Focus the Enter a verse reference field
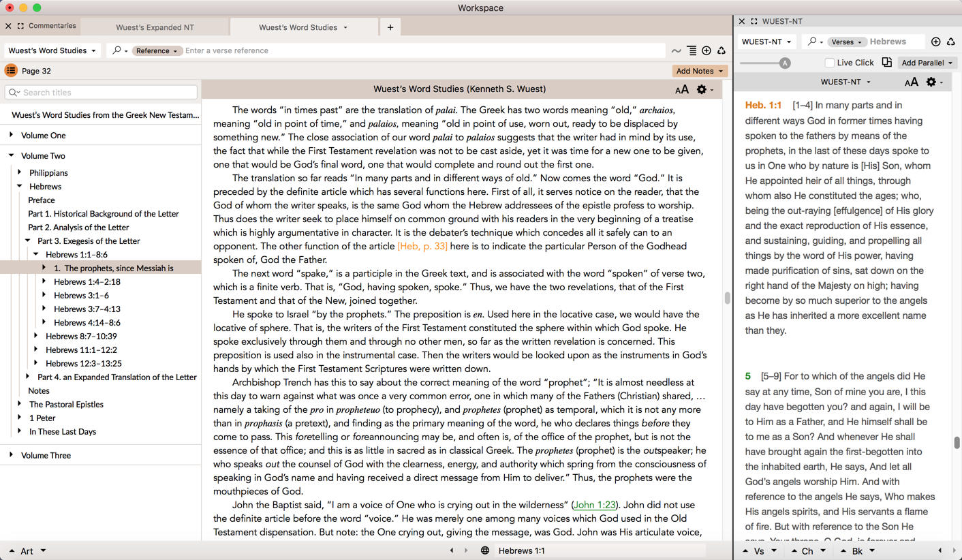The height and width of the screenshot is (560, 962). click(x=422, y=50)
